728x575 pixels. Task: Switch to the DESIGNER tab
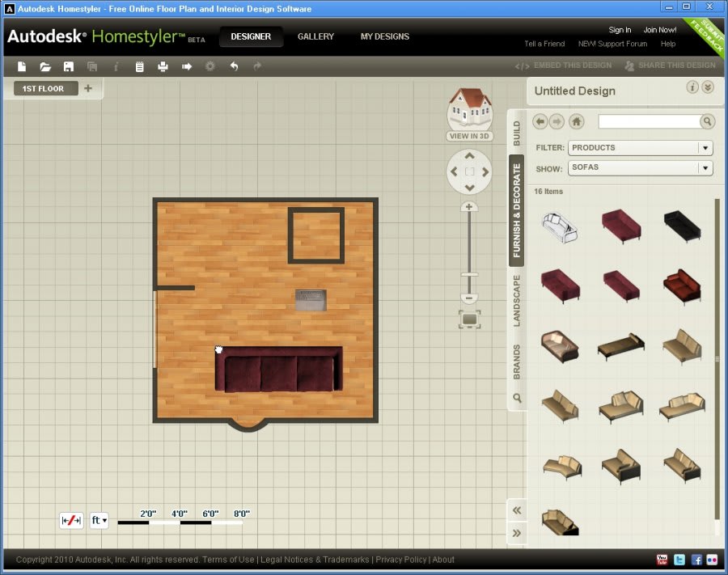tap(251, 36)
